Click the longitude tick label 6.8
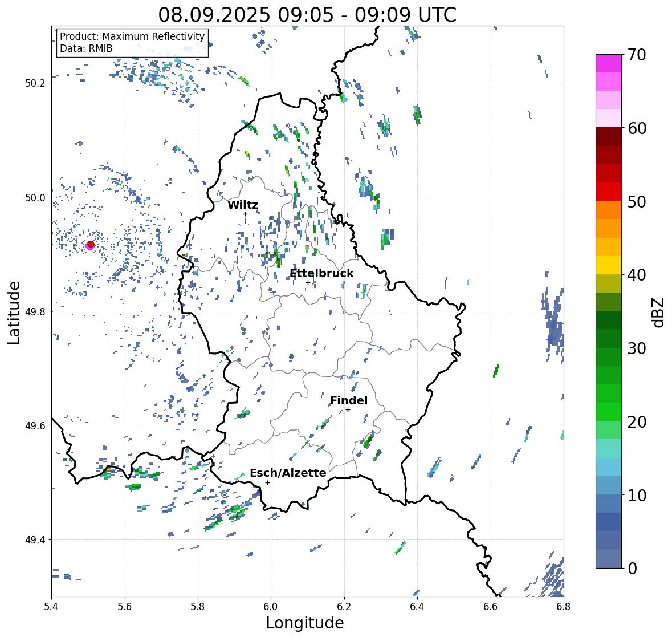This screenshot has height=637, width=672. pos(563,606)
